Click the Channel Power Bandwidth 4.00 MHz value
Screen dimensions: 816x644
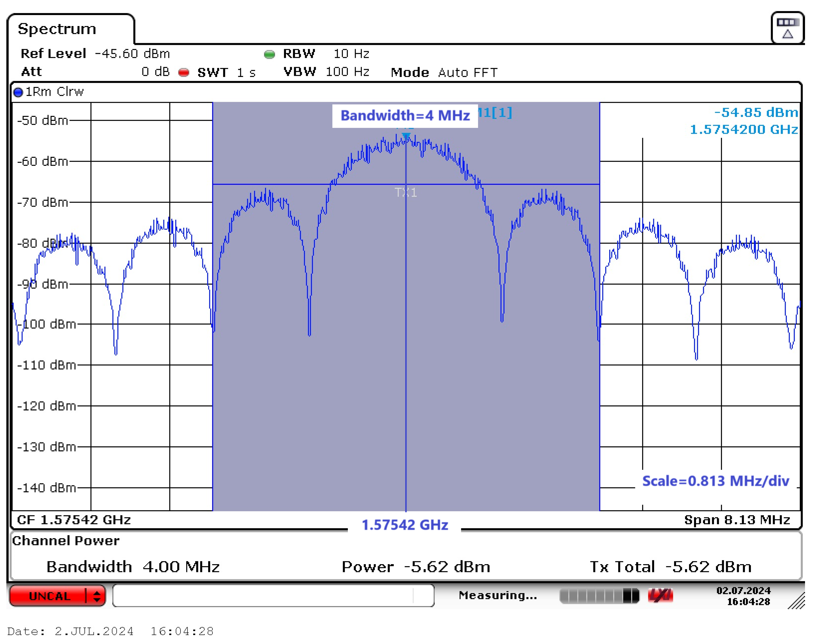(x=181, y=567)
